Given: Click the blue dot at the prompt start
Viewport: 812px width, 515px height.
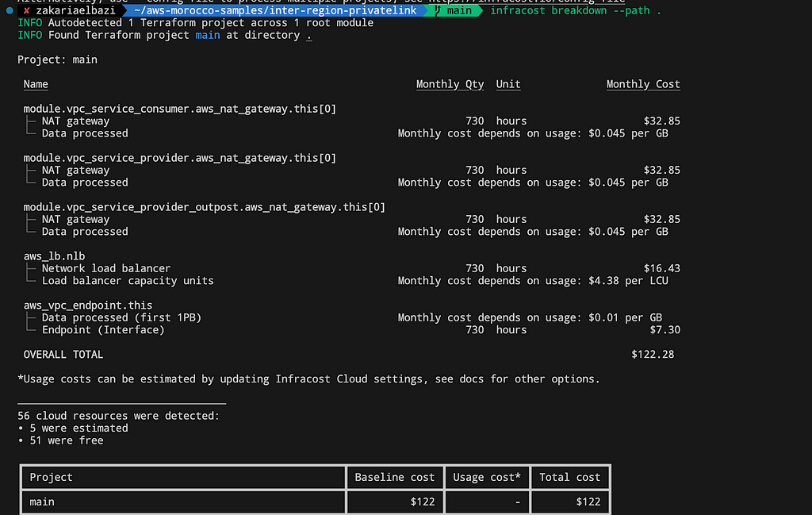Looking at the screenshot, I should click(x=10, y=10).
